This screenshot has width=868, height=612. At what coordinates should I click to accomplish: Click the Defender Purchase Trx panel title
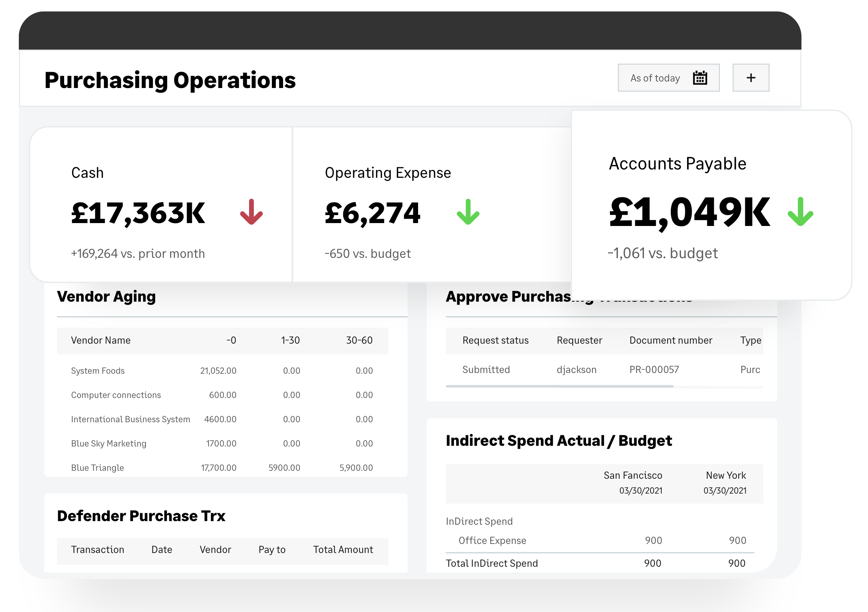pos(141,516)
